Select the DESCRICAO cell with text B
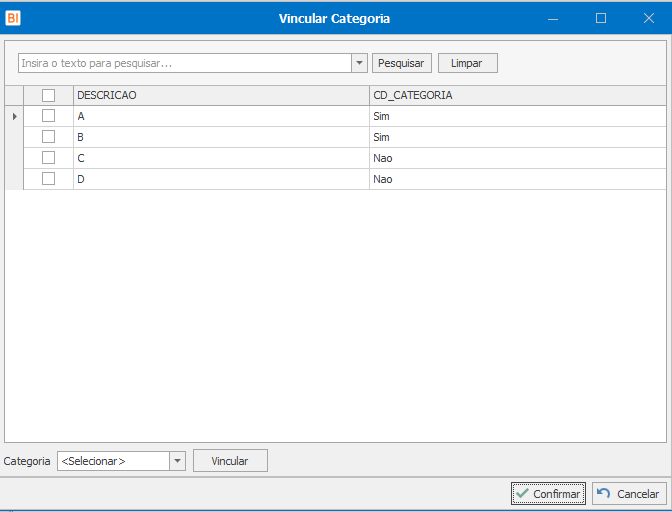Image resolution: width=672 pixels, height=512 pixels. coord(221,137)
